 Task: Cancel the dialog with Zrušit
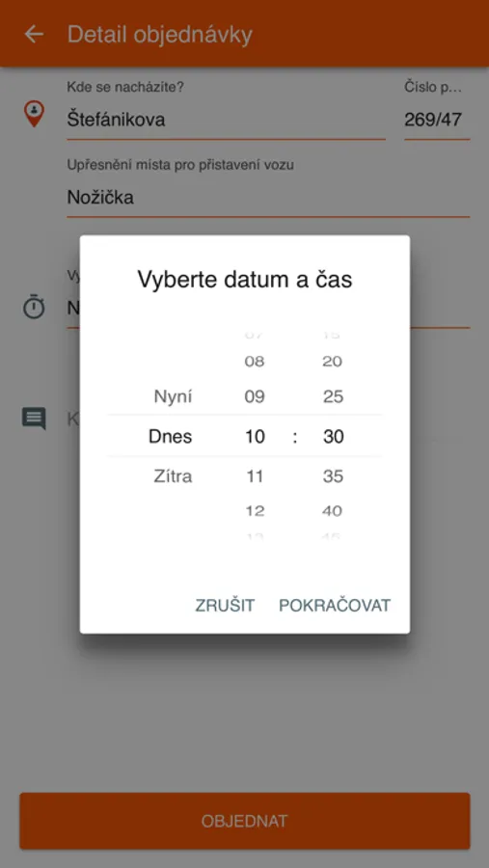(x=225, y=605)
